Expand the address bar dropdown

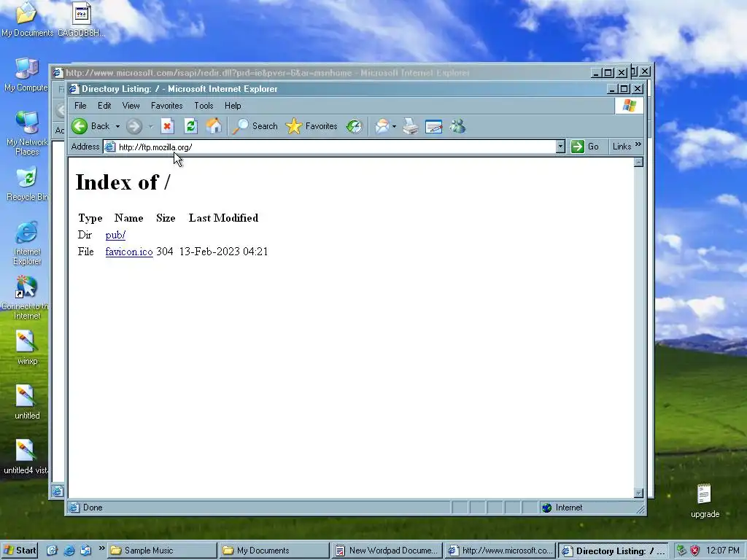point(561,147)
